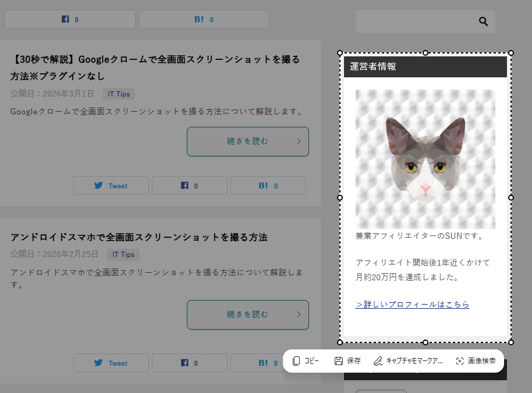The image size is (532, 393).
Task: Open 続きを読む for the Google Chrome article
Action: click(247, 141)
